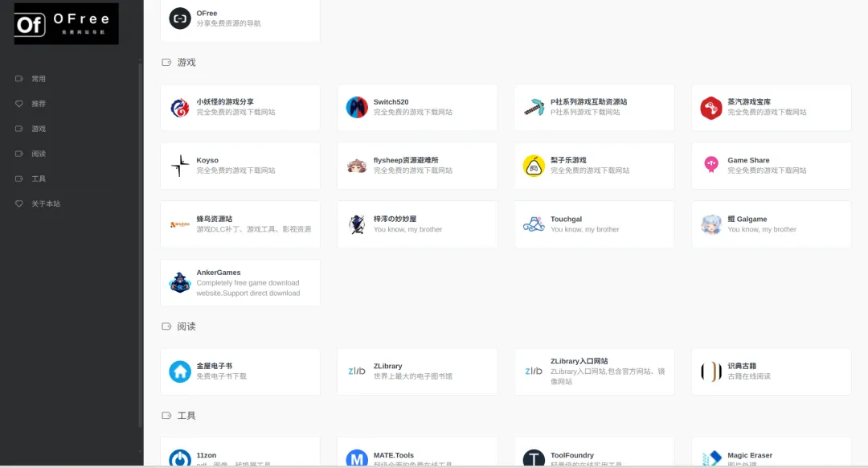Image resolution: width=868 pixels, height=468 pixels.
Task: Click the title text "蜂鸟资源站"
Action: coord(215,219)
